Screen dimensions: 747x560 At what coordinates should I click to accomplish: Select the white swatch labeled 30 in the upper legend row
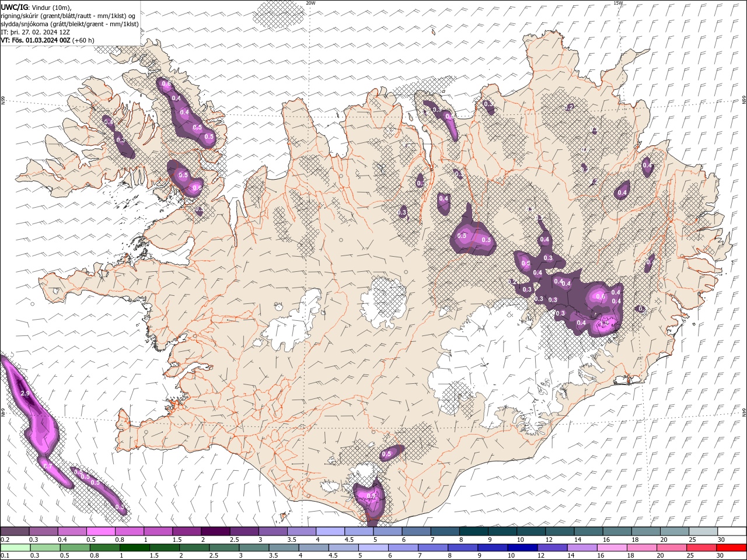coord(732,531)
